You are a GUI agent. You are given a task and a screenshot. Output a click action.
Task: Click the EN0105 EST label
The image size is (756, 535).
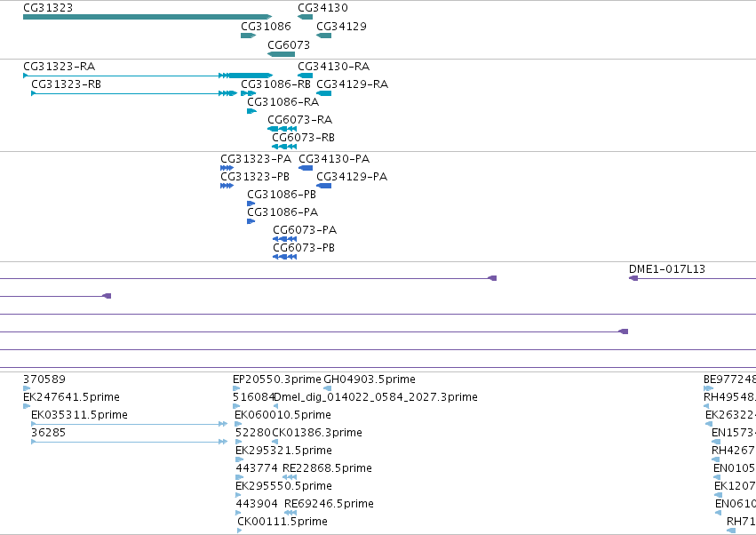(x=735, y=468)
